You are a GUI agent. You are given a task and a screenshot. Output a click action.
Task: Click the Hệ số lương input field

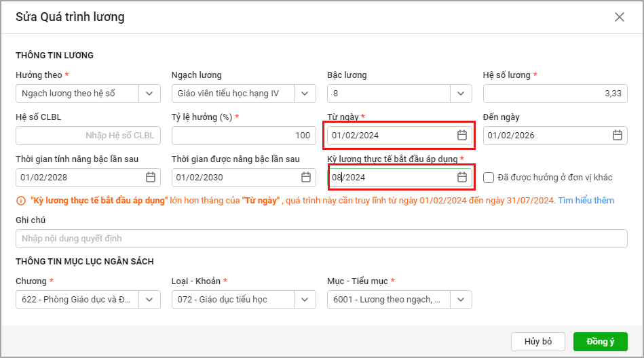[554, 94]
